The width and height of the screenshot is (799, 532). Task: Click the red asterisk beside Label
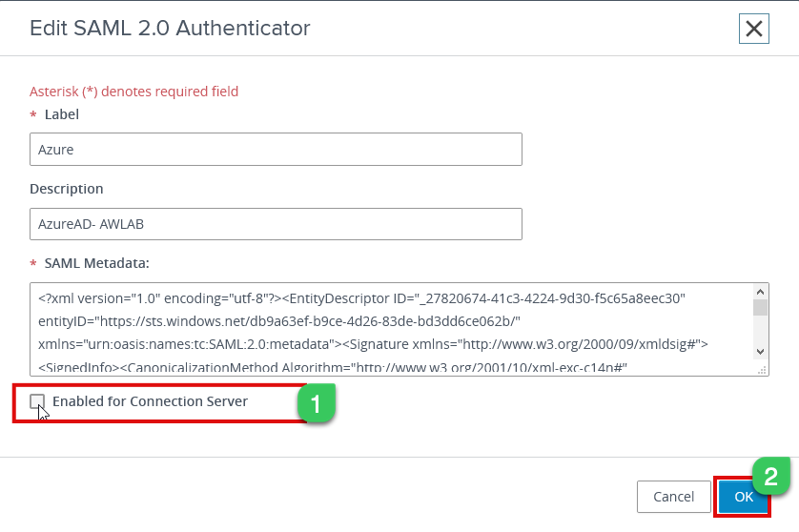tap(34, 115)
